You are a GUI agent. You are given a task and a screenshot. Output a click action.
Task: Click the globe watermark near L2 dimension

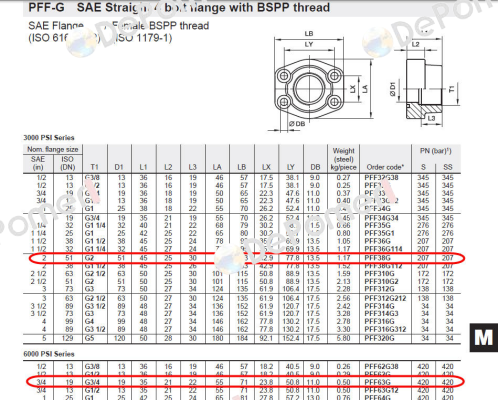point(377,42)
